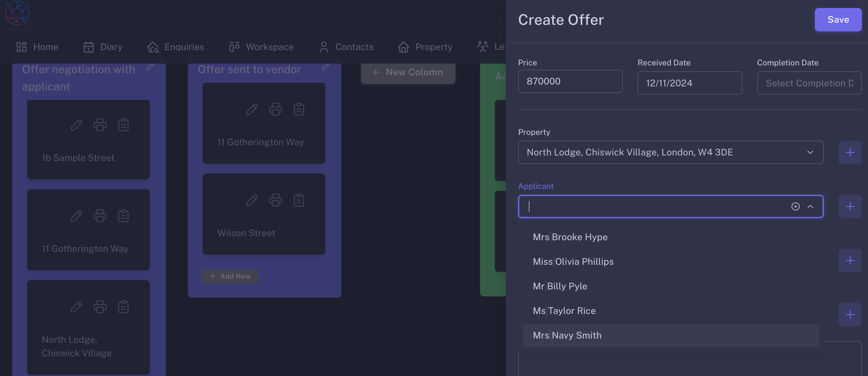This screenshot has width=868, height=376.
Task: Pick Mr Billy Pyle from list
Action: 560,286
